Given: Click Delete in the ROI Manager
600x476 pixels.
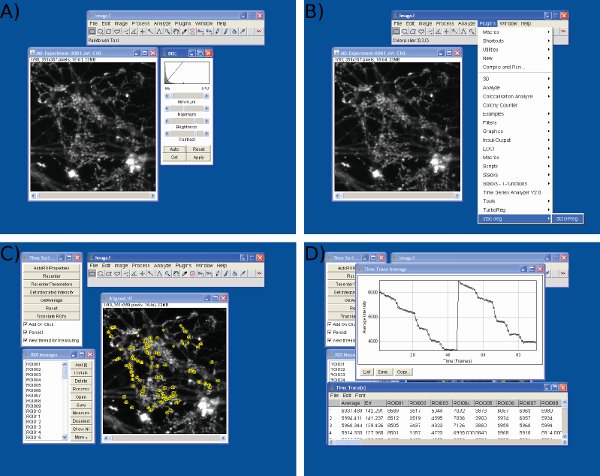Looking at the screenshot, I should coord(81,381).
